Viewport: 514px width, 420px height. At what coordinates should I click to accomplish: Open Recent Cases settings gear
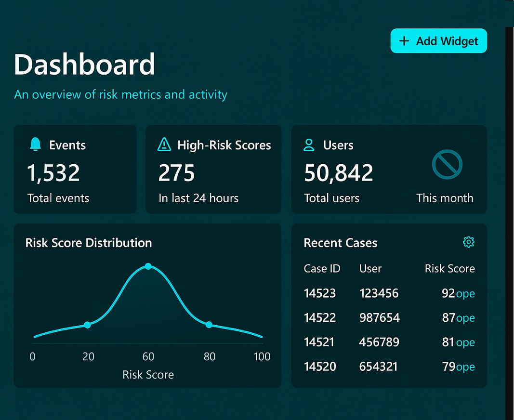[468, 242]
